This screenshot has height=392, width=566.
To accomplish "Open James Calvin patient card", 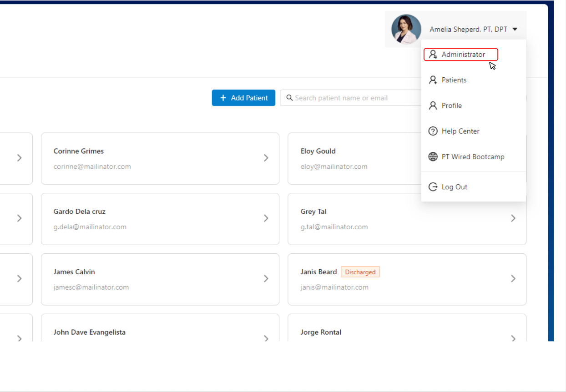I will pos(159,279).
